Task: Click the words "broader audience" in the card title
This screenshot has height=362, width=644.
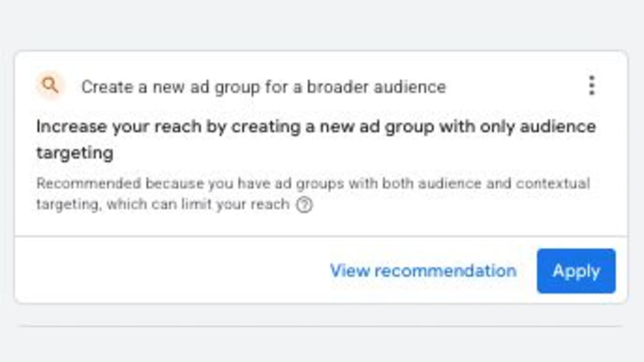Action: click(x=376, y=87)
